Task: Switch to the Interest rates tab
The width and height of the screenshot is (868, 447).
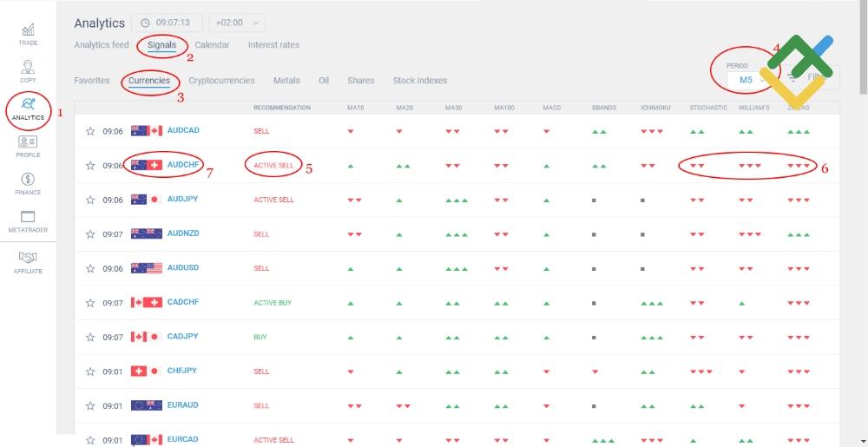Action: pyautogui.click(x=273, y=45)
